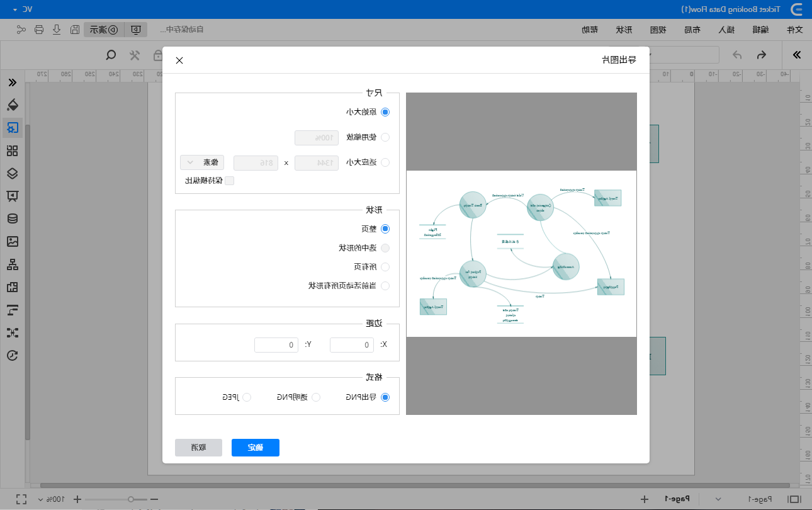Image resolution: width=812 pixels, height=510 pixels.
Task: Choose 选中的形状 selected shapes option
Action: pyautogui.click(x=386, y=248)
